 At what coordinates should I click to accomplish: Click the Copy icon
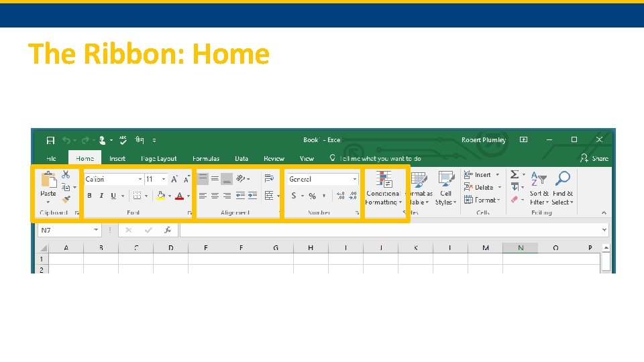66,187
